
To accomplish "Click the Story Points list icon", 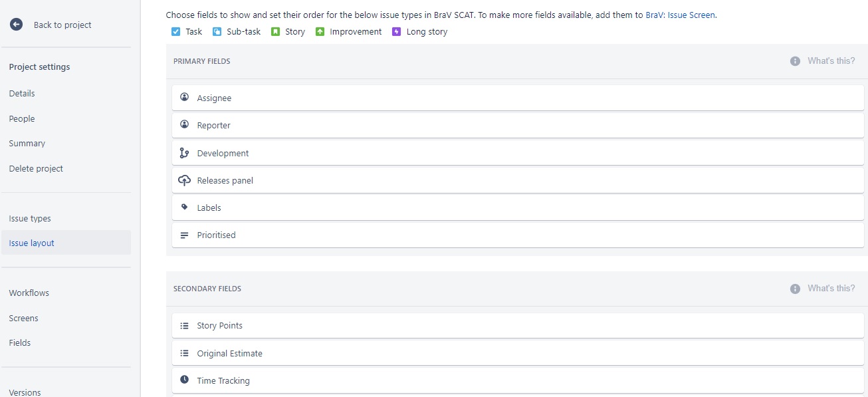I will pos(185,326).
